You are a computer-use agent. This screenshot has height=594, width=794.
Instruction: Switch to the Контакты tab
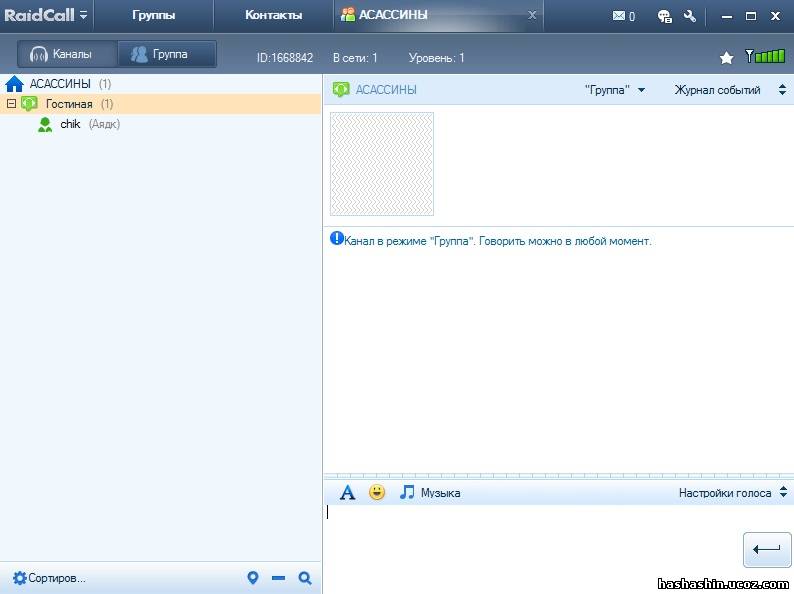click(273, 15)
